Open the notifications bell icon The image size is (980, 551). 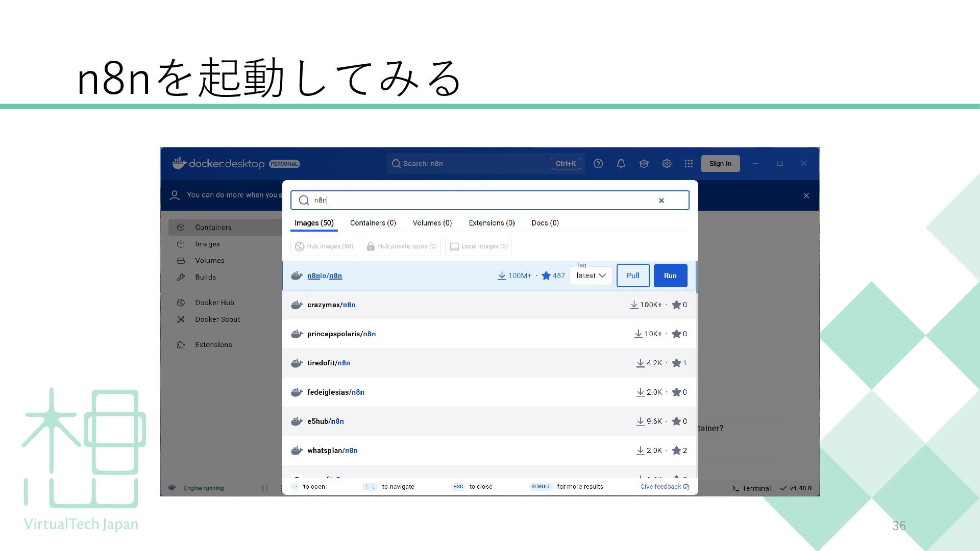(621, 164)
